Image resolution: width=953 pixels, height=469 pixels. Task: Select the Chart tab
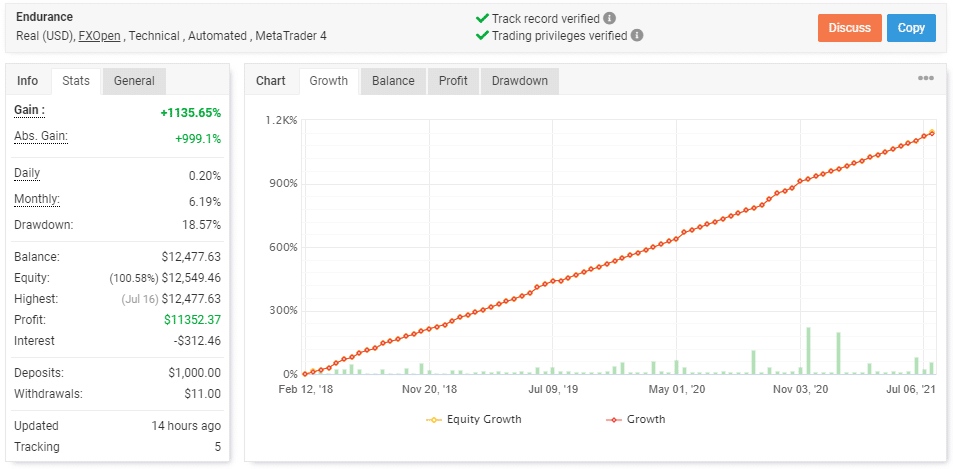[271, 81]
